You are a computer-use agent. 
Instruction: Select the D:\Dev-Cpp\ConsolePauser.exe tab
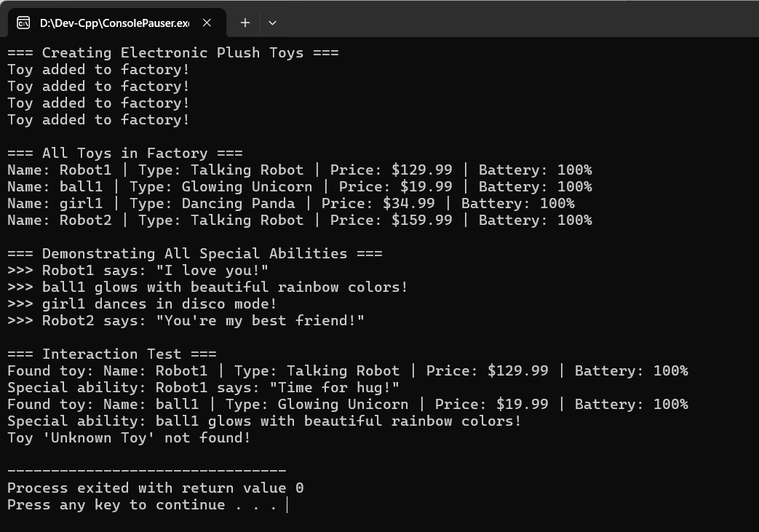pyautogui.click(x=114, y=23)
